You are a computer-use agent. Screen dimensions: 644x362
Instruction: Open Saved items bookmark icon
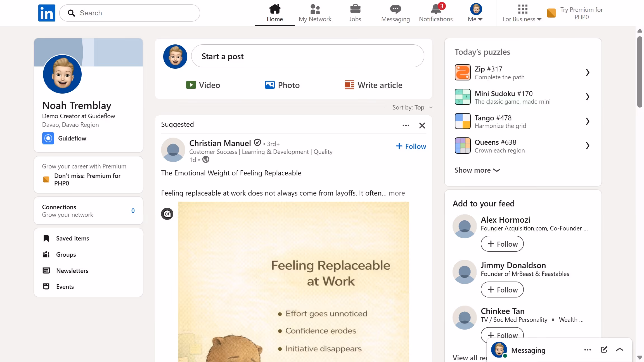[x=46, y=238]
